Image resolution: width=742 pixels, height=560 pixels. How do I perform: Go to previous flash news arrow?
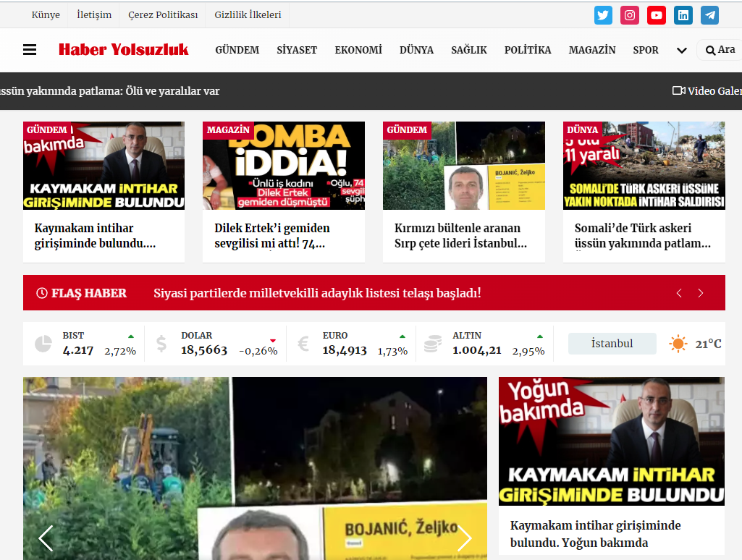click(x=679, y=293)
